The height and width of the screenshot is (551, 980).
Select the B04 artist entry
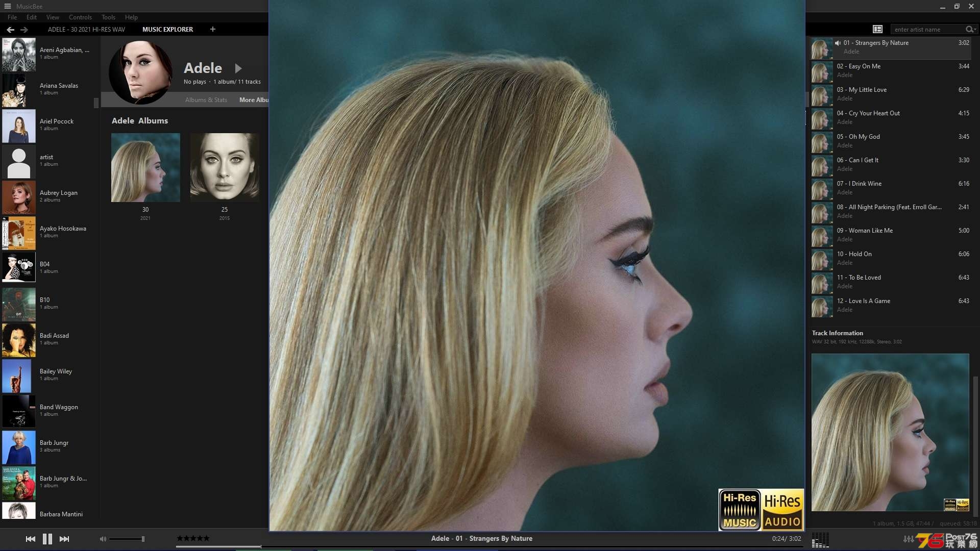coord(47,268)
